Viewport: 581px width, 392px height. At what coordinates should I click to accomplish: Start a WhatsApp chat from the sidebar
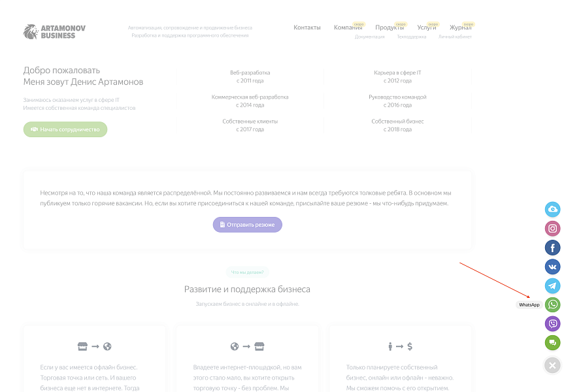552,304
